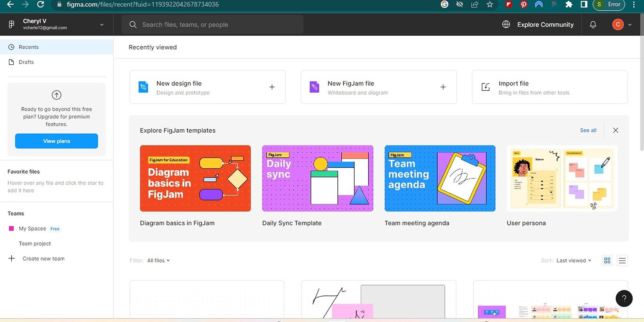The width and height of the screenshot is (644, 322).
Task: Open the My Spacee team
Action: click(x=32, y=229)
